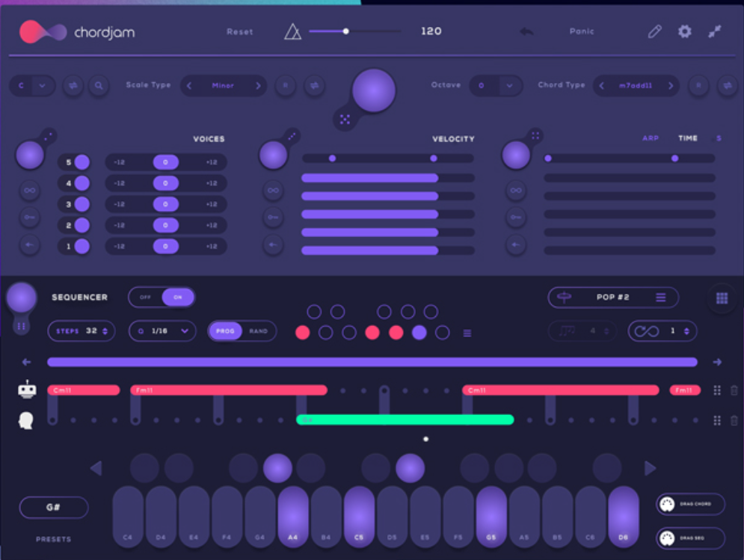Click key lock icon in Arp Time section
Viewport: 744px width, 560px height.
tap(516, 218)
